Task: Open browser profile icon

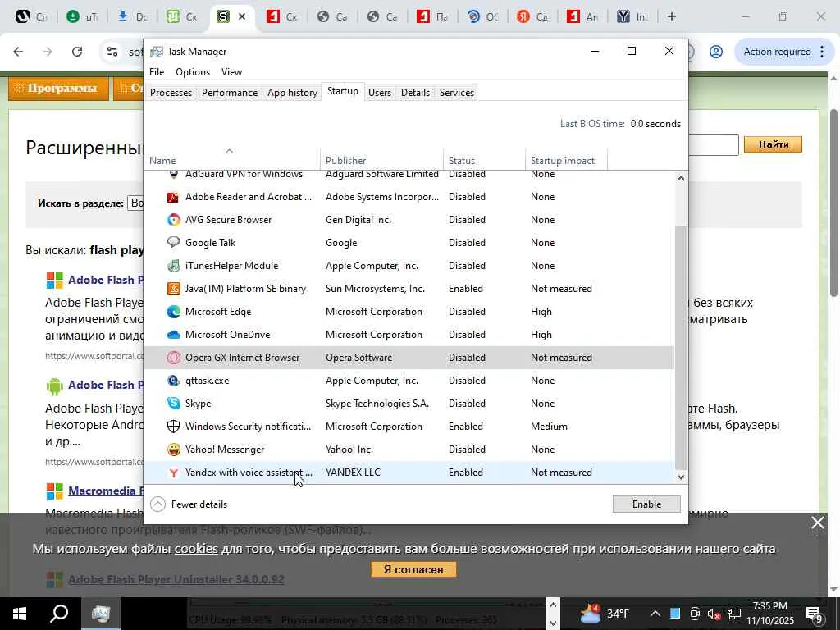Action: 715,52
